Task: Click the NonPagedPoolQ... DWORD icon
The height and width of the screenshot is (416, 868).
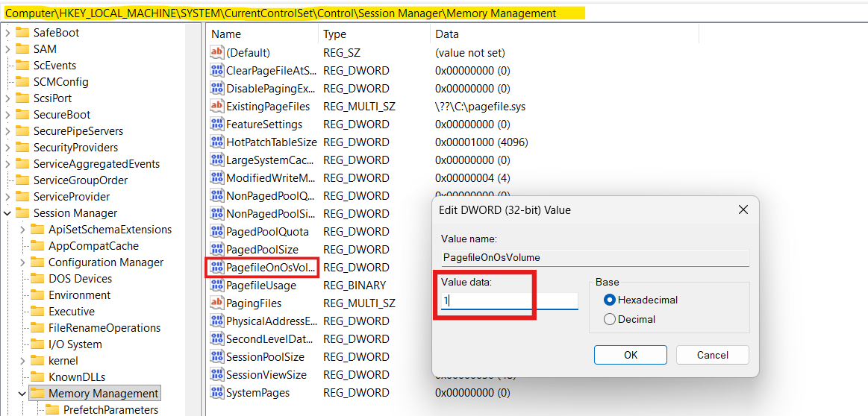Action: tap(216, 196)
